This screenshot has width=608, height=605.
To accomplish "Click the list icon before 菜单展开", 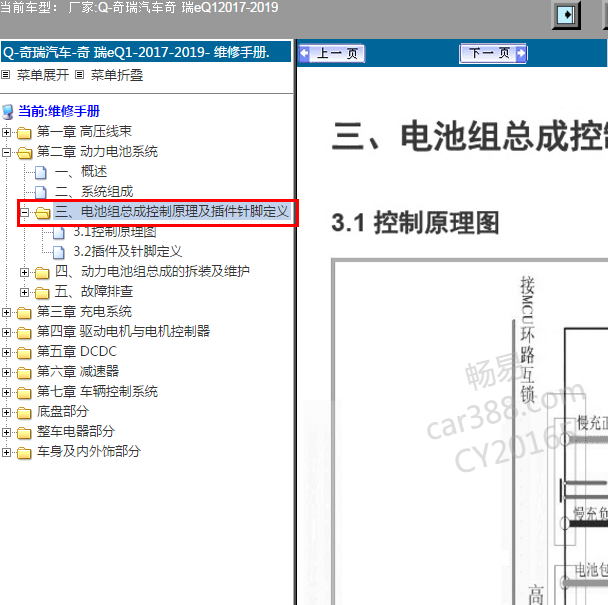I will [x=5, y=74].
